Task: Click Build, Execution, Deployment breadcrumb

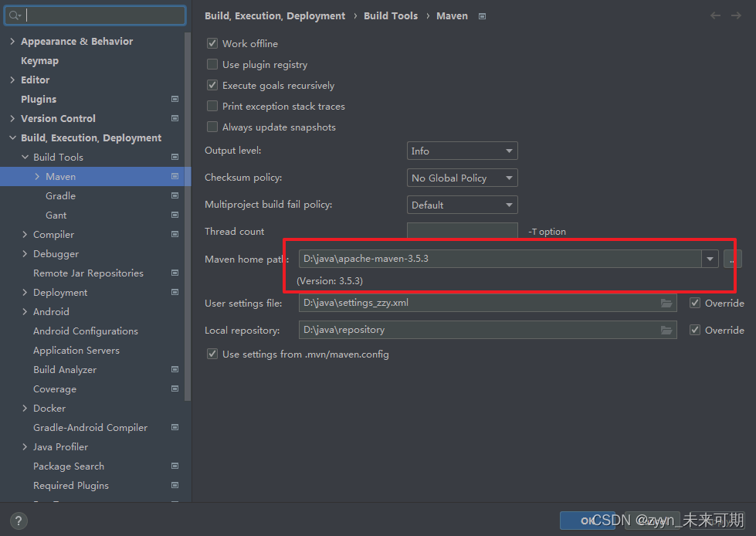Action: click(x=275, y=16)
